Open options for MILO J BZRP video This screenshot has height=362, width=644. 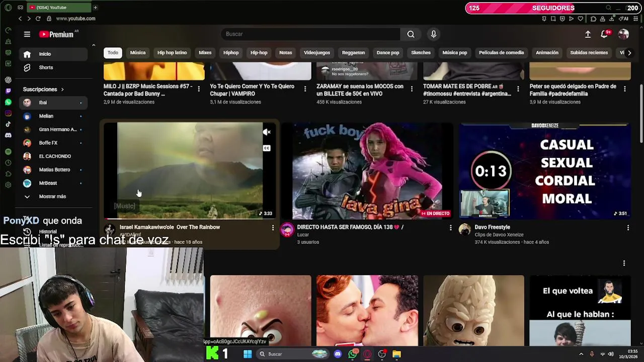(x=199, y=89)
